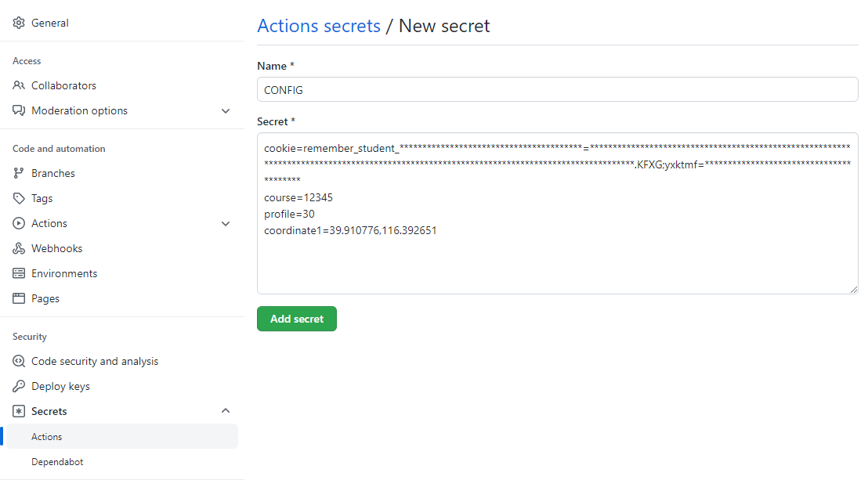The height and width of the screenshot is (480, 868).
Task: Switch to Dependabot secrets
Action: [59, 461]
